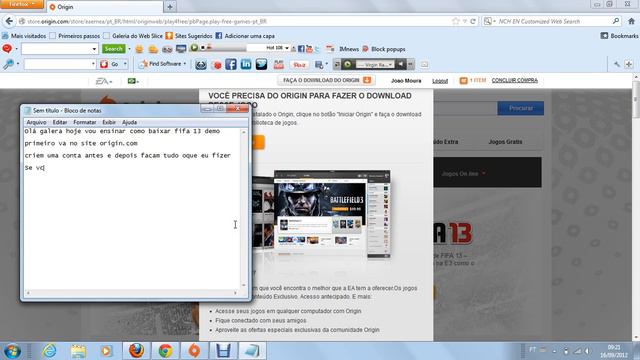The height and width of the screenshot is (360, 640).
Task: Click the Logout link
Action: coord(440,81)
